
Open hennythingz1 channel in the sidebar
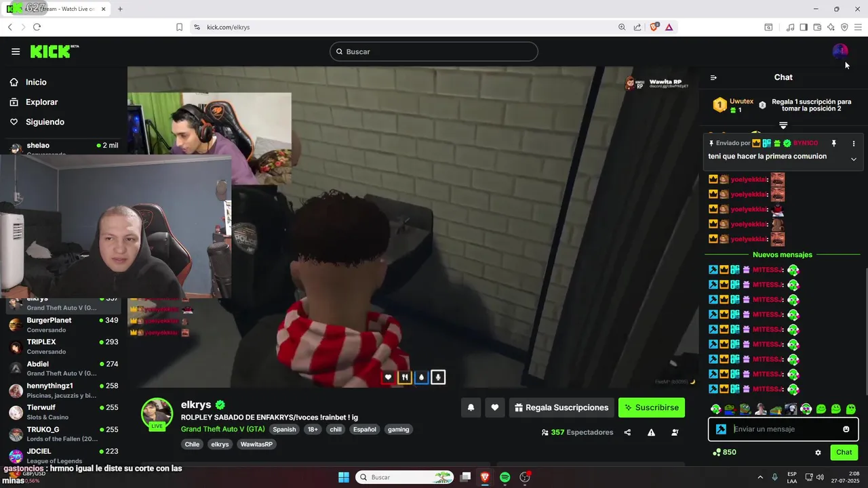[64, 390]
